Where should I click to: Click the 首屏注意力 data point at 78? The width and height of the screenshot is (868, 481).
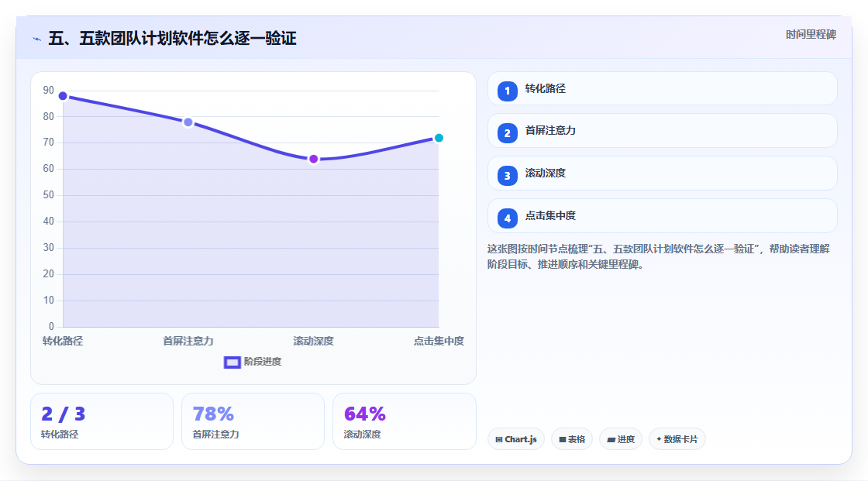(x=188, y=122)
